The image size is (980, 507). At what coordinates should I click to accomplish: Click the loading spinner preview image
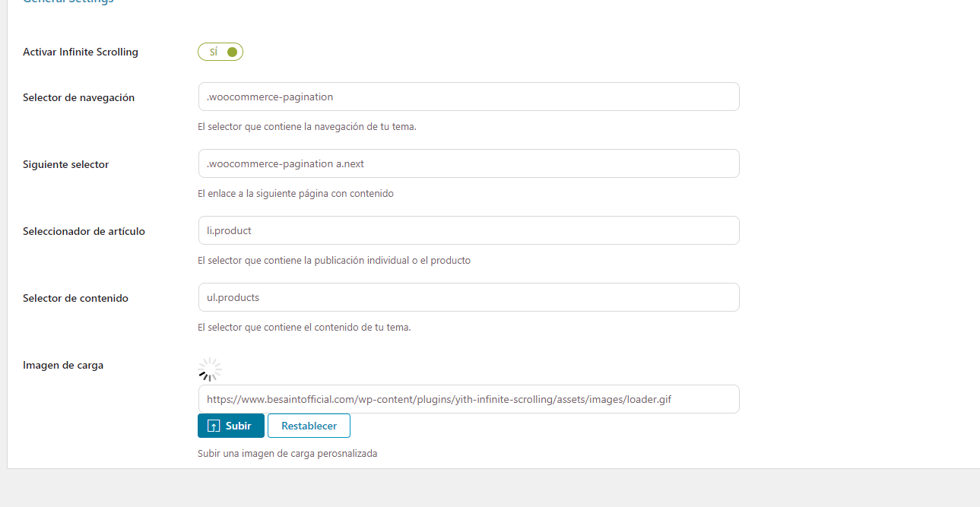click(x=210, y=369)
